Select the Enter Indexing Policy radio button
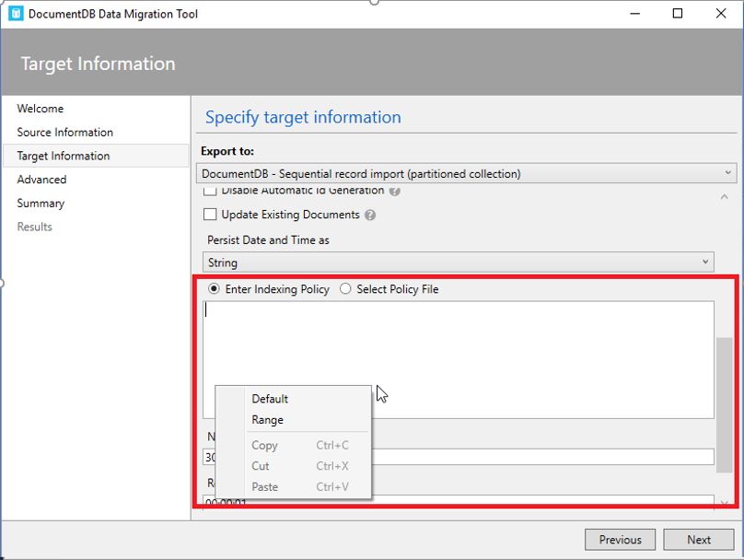The image size is (744, 560). (x=214, y=288)
